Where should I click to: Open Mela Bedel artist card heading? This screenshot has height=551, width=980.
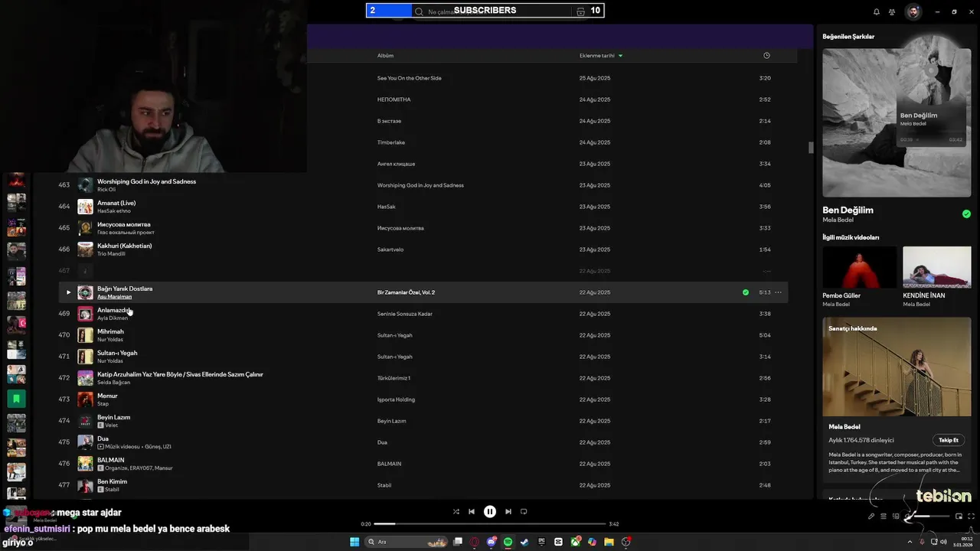(844, 427)
